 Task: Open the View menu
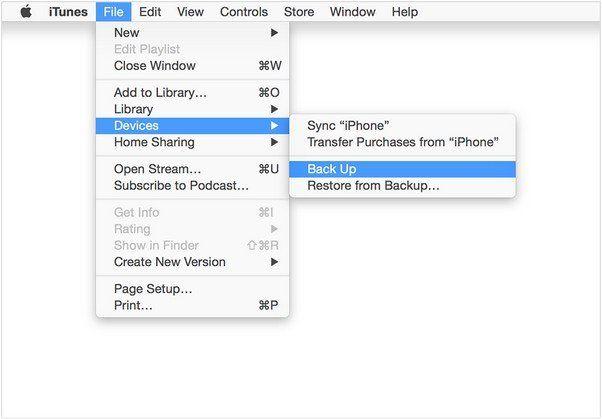(x=190, y=12)
